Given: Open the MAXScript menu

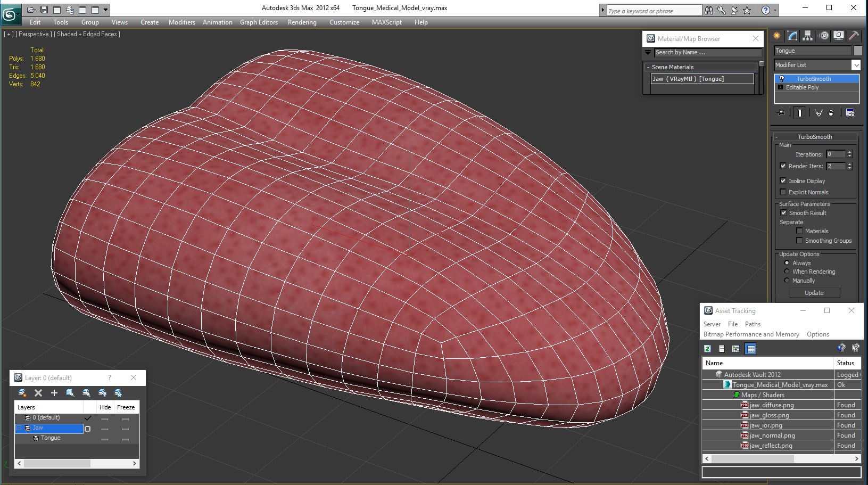Looking at the screenshot, I should (387, 22).
